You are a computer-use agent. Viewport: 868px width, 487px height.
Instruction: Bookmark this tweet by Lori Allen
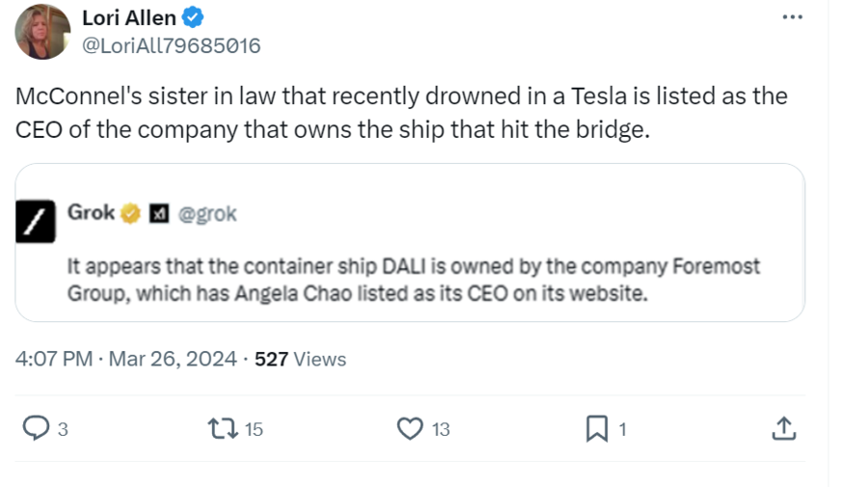click(598, 428)
